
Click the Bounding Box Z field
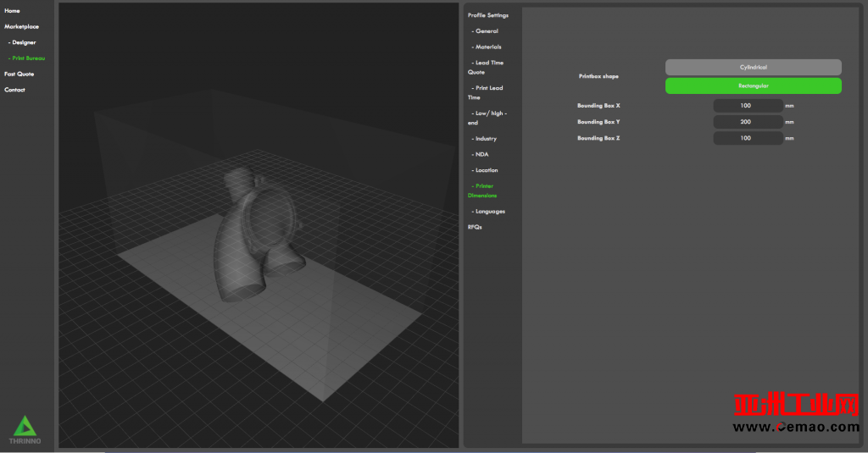tap(748, 138)
